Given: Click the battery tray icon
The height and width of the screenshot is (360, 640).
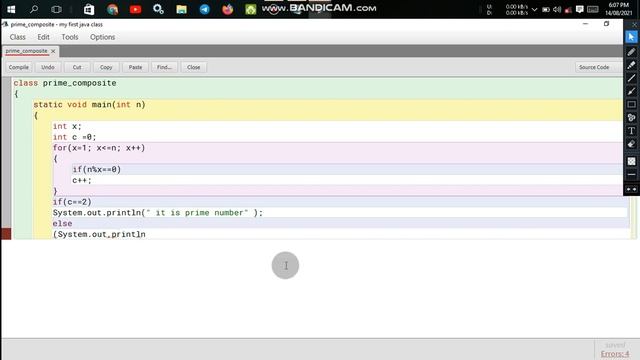Looking at the screenshot, I should [x=546, y=9].
